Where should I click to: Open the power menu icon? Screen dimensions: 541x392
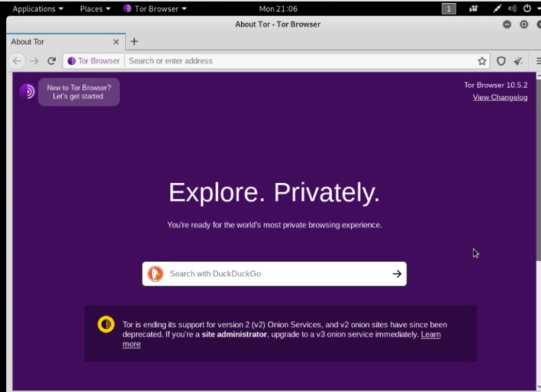pyautogui.click(x=527, y=8)
